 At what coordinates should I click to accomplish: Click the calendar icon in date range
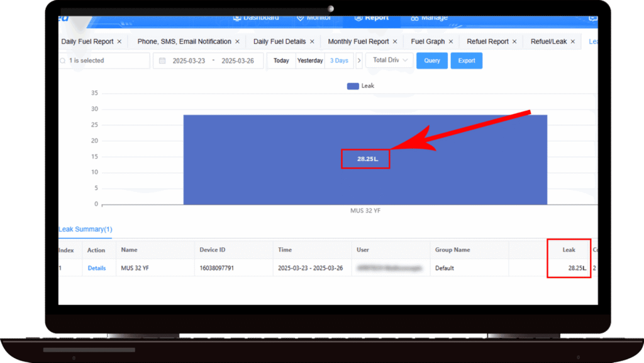(x=162, y=61)
